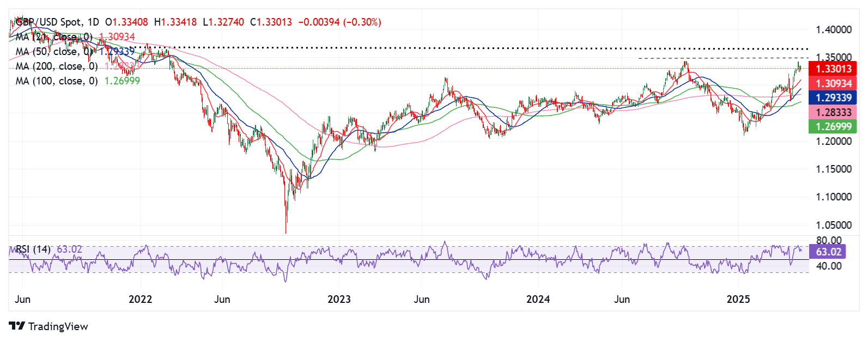
Task: Select the RSI (14) indicator legend
Action: tap(49, 249)
